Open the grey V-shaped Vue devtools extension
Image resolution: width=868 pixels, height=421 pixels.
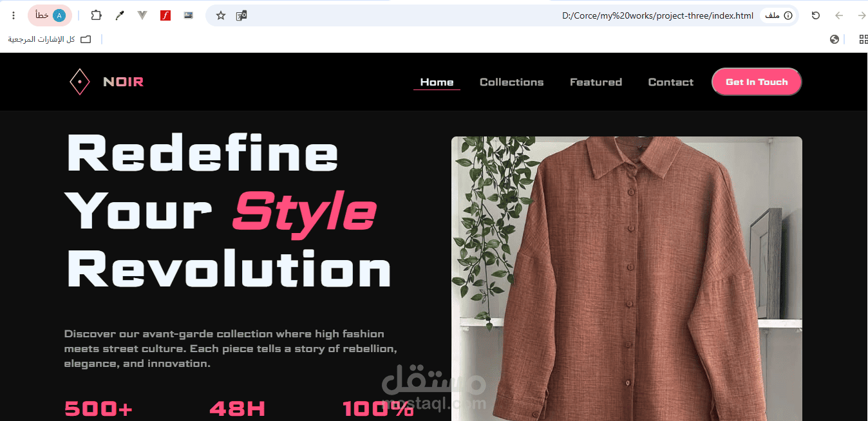click(142, 15)
